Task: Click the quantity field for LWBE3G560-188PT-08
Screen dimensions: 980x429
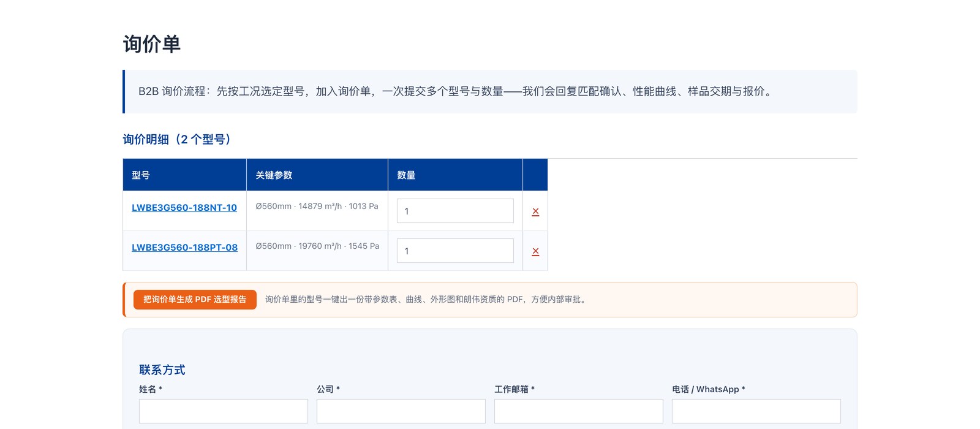Action: (455, 251)
